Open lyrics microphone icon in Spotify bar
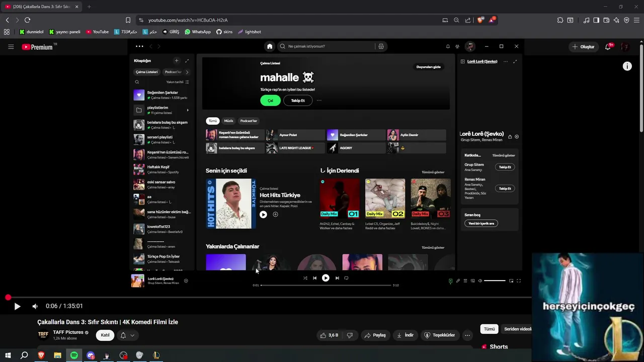Viewport: 644px width, 362px height. click(458, 281)
